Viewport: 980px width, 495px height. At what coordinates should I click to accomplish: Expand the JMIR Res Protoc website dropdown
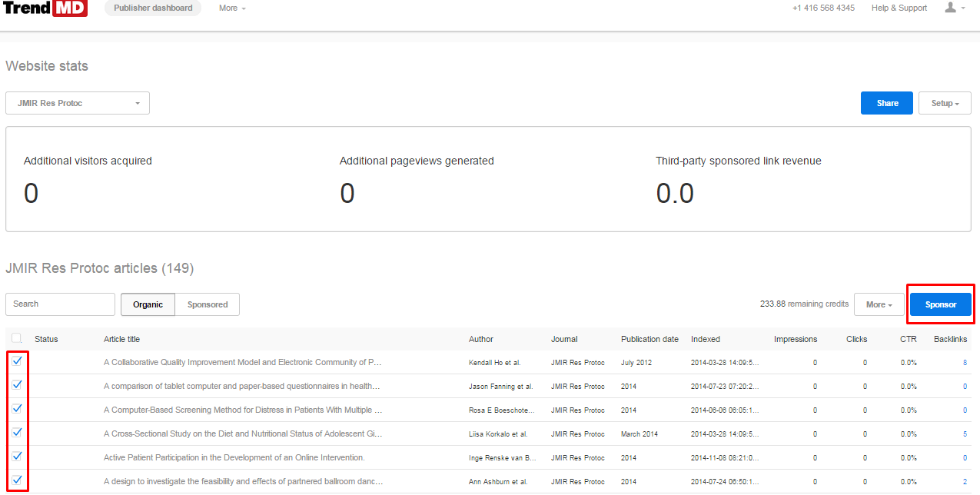(78, 103)
